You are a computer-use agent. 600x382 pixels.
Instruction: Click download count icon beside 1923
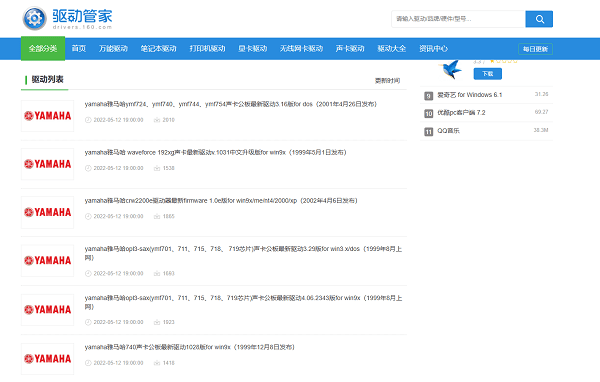[x=157, y=322]
